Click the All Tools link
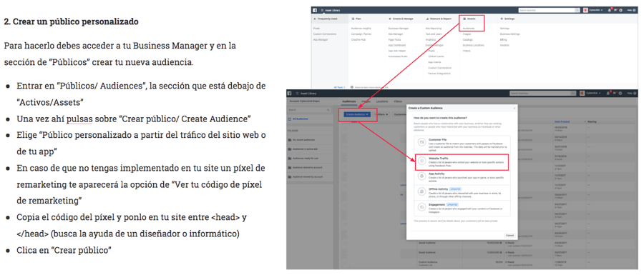Viewport: 644px width, 275px height. tap(339, 87)
